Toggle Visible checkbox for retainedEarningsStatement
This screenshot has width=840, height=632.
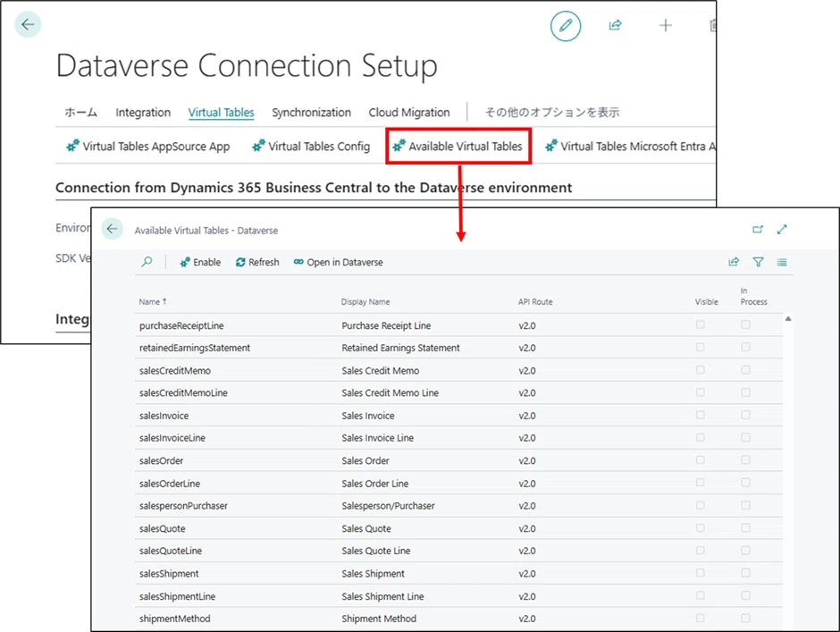[701, 347]
